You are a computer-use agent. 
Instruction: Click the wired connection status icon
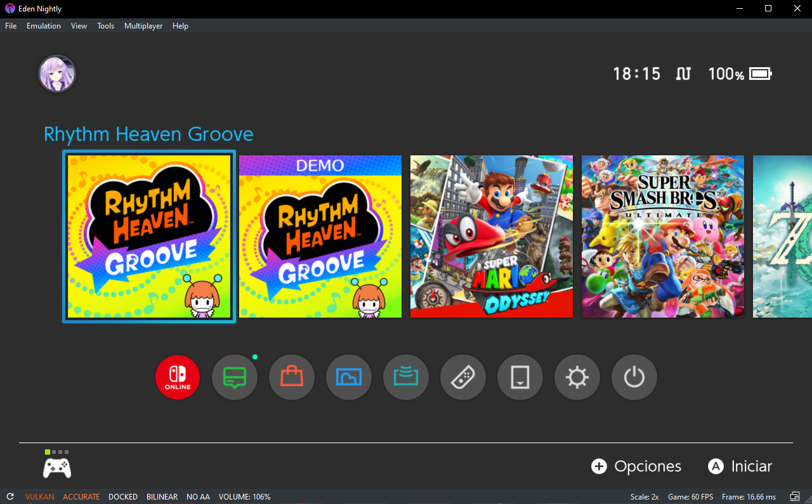(x=683, y=74)
